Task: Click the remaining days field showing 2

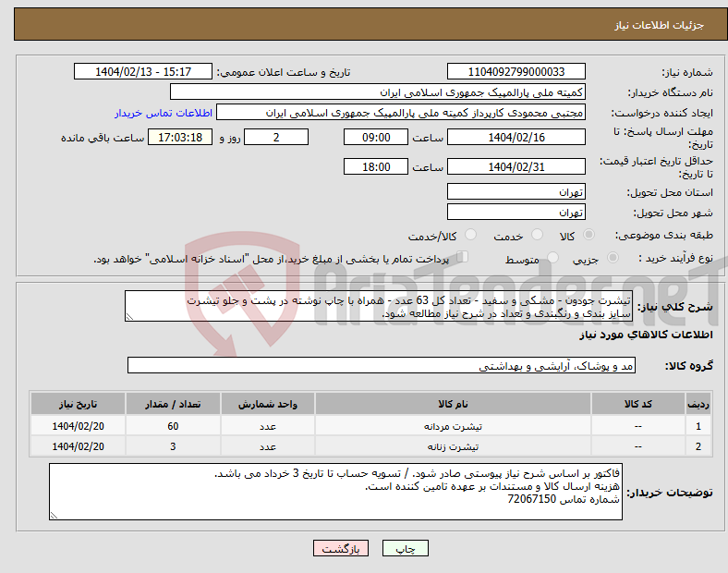Action: click(x=276, y=138)
